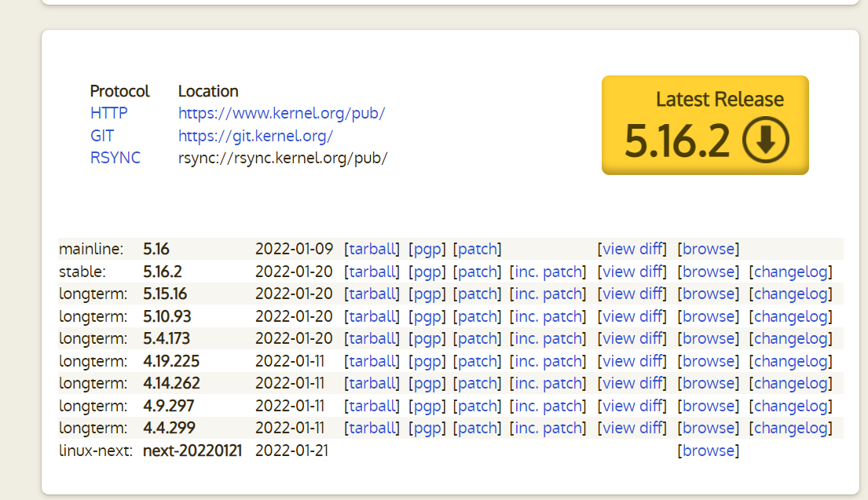Visit https://git.kernel.org/ link
This screenshot has height=500, width=868.
(x=256, y=136)
